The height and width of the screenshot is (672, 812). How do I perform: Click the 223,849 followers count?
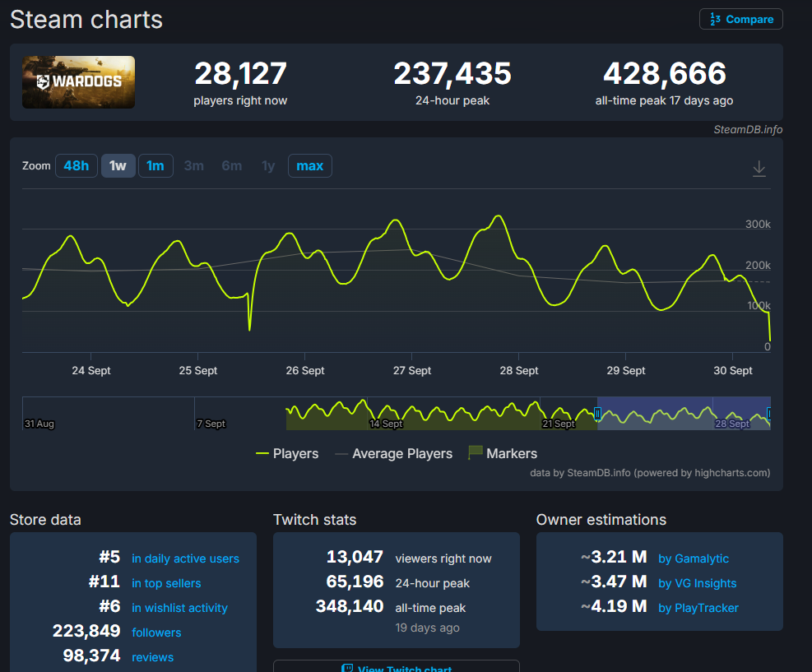(86, 631)
